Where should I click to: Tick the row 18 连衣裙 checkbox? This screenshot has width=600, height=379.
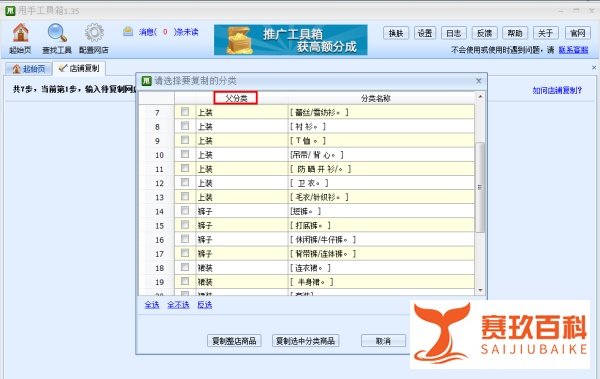185,267
